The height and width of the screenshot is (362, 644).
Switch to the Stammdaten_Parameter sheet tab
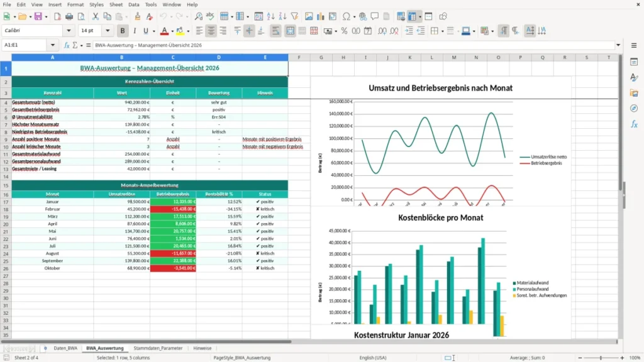pyautogui.click(x=158, y=348)
